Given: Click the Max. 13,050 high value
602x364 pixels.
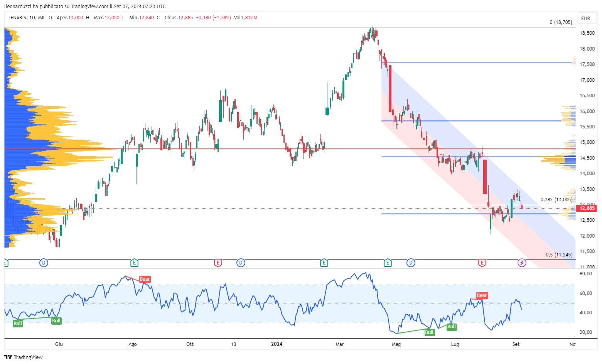Looking at the screenshot, I should click(x=106, y=18).
